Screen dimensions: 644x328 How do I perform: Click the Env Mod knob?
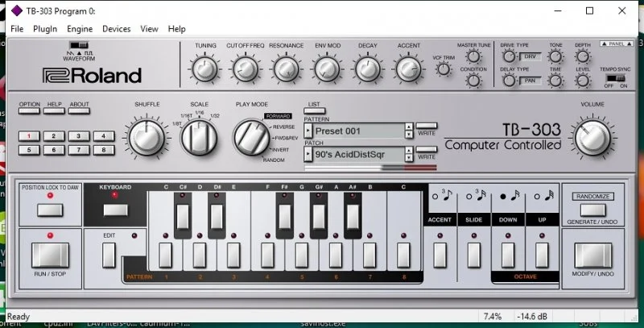(x=328, y=69)
